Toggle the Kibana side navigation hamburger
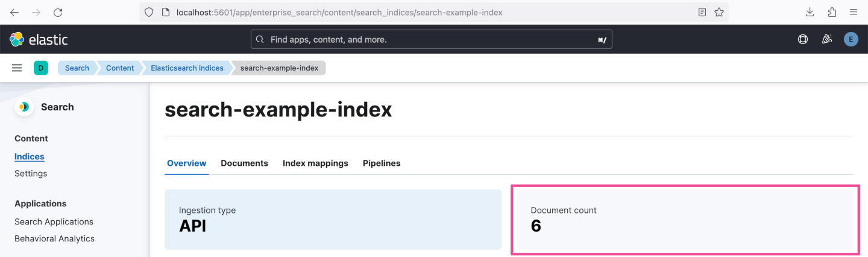The image size is (868, 257). click(x=17, y=68)
